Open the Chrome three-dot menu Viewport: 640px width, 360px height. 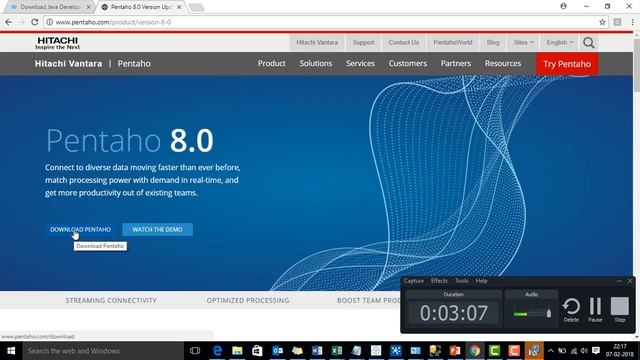[633, 22]
